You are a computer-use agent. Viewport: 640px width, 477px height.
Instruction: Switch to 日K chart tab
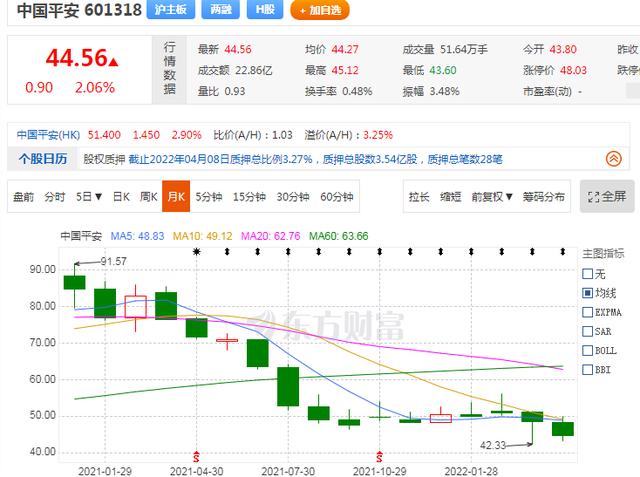point(121,197)
